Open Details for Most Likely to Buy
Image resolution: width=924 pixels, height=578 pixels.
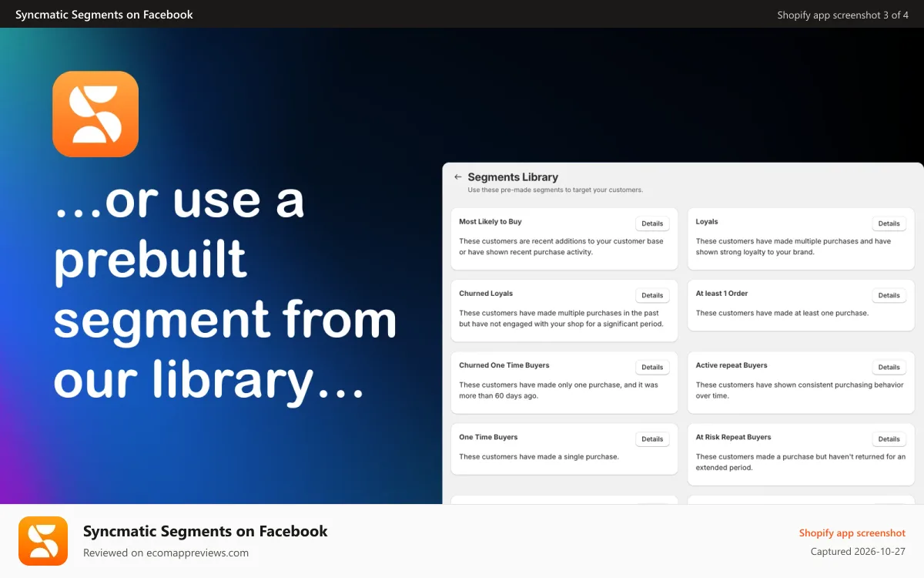[652, 223]
